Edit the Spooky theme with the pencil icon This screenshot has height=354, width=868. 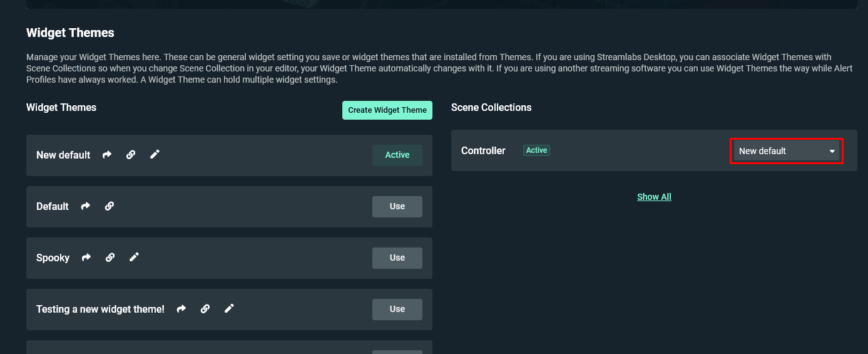135,257
